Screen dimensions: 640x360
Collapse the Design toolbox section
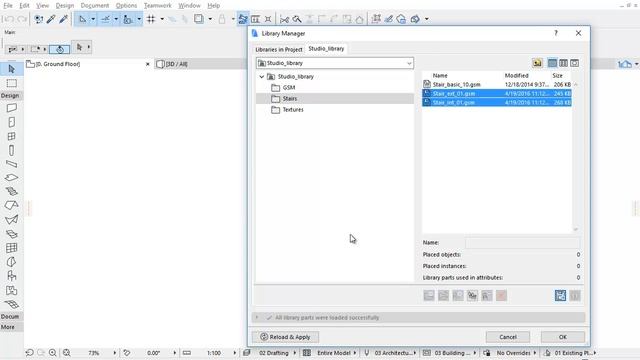[x=10, y=96]
